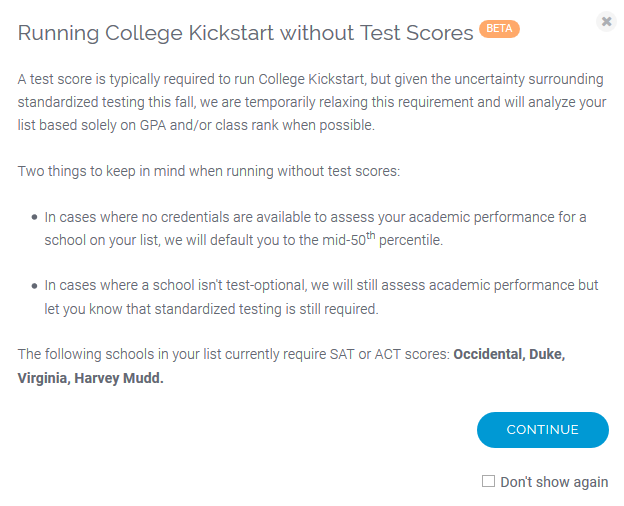Click the orange BETA badge
The height and width of the screenshot is (506, 624).
click(x=499, y=29)
